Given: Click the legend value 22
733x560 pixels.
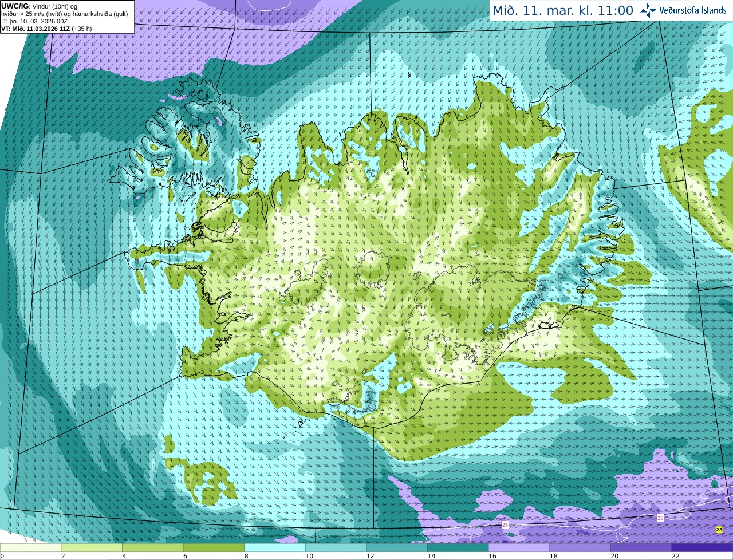Looking at the screenshot, I should coord(676,556).
